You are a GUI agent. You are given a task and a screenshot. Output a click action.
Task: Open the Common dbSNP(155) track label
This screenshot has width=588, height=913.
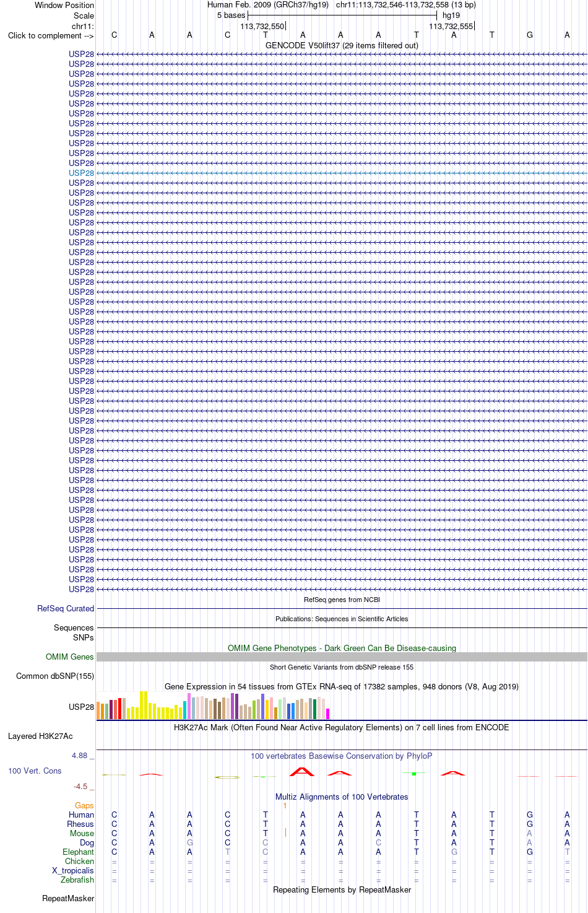[55, 676]
